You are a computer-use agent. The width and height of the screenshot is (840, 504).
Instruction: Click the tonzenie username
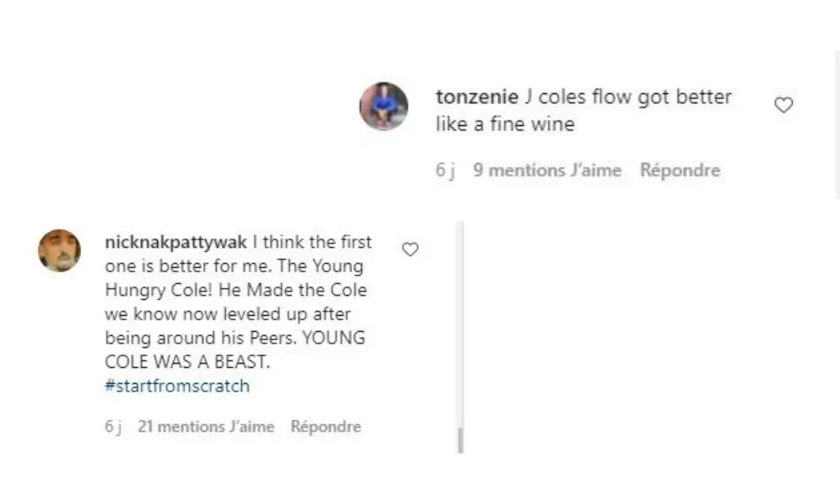[476, 97]
